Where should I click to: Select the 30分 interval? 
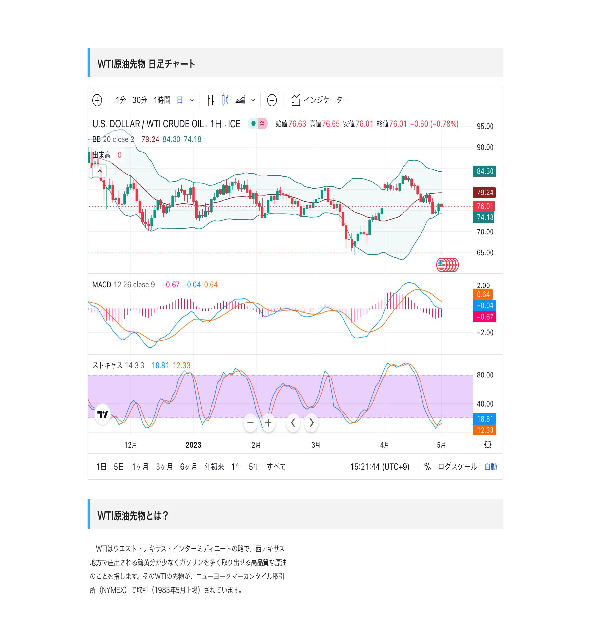pyautogui.click(x=140, y=100)
